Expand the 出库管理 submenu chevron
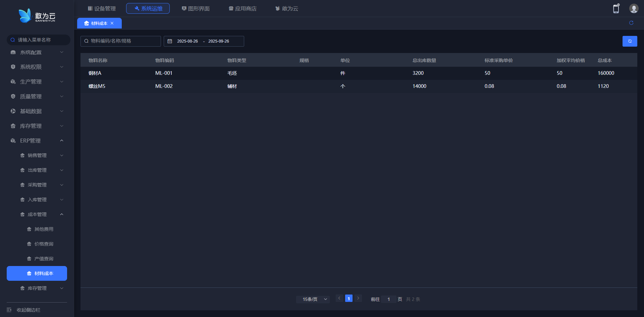Screen dimensions: 644x317 62,170
